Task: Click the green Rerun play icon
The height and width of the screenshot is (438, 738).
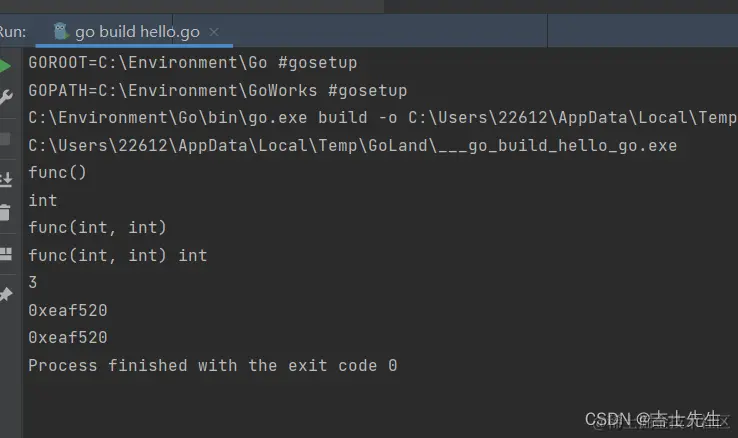Action: [5, 66]
